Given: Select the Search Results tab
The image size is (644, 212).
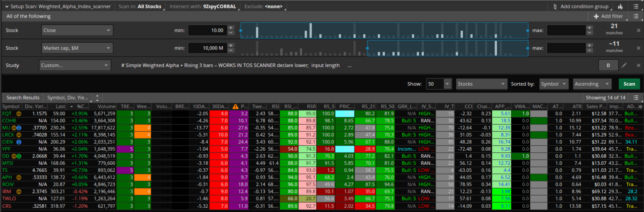Looking at the screenshot, I should point(23,98).
